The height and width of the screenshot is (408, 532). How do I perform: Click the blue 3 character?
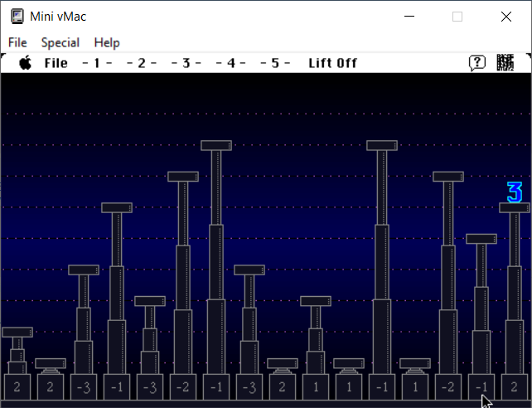(515, 192)
